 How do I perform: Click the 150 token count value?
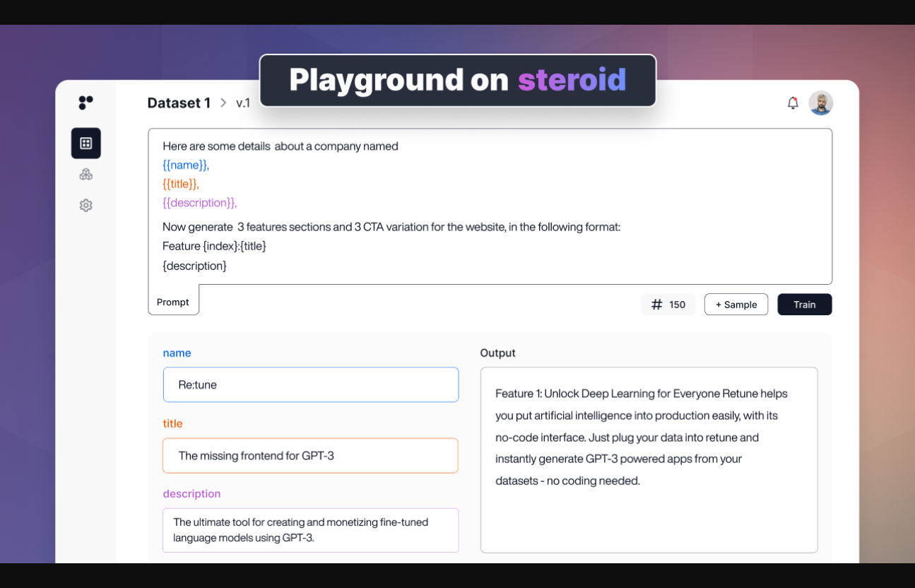click(677, 305)
